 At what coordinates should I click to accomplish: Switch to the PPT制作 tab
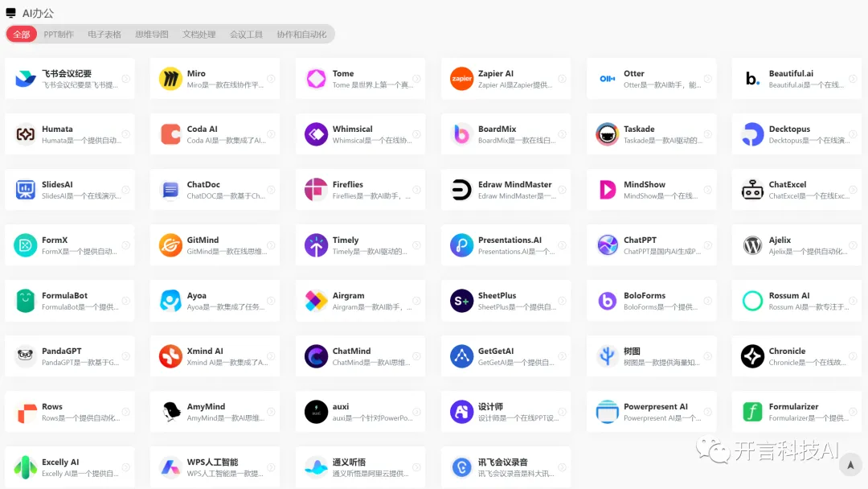click(x=59, y=35)
